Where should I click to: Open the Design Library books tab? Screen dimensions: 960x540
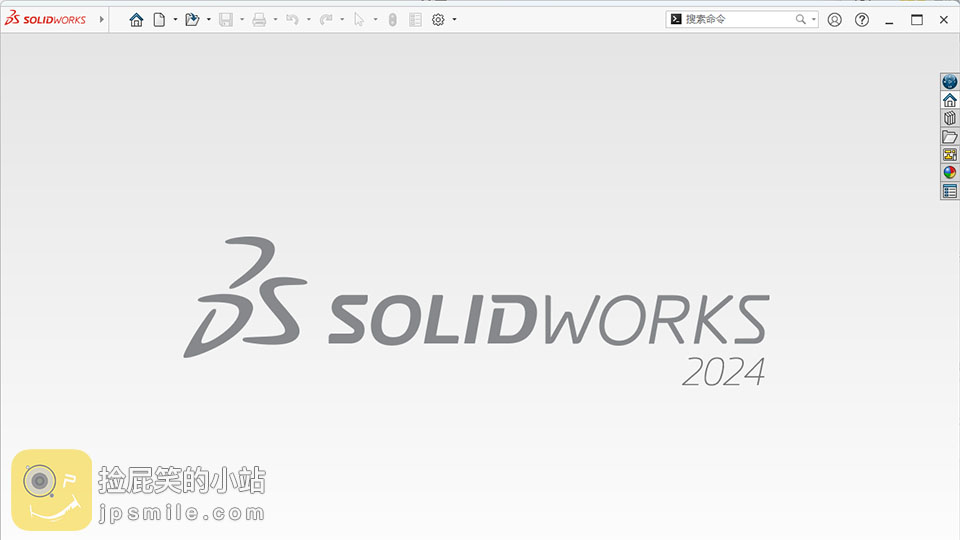tap(949, 118)
